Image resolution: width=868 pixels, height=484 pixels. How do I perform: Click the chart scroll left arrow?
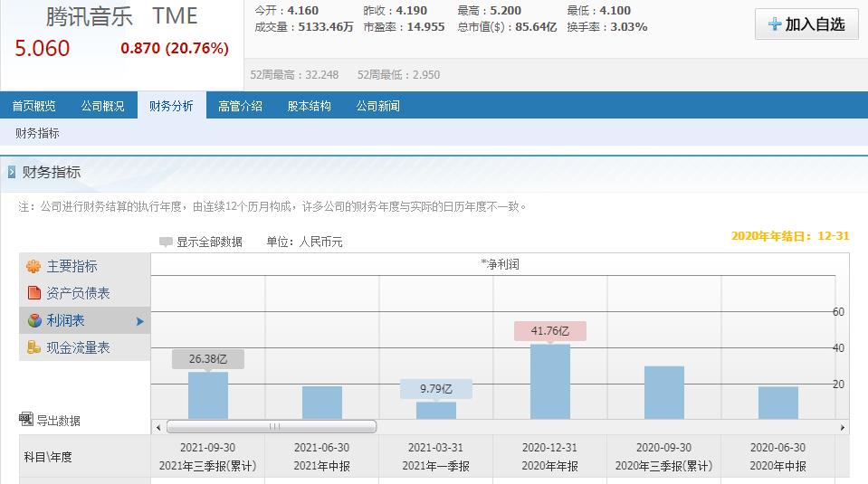158,427
